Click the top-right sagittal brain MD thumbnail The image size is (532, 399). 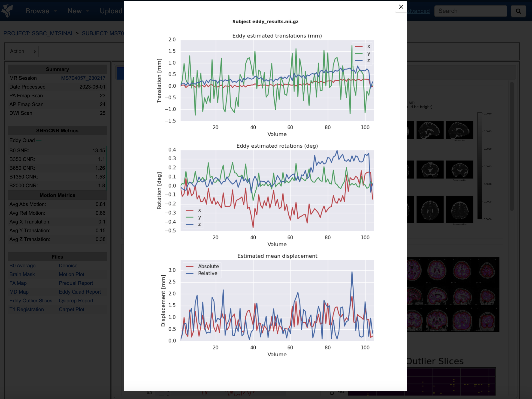tap(459, 130)
